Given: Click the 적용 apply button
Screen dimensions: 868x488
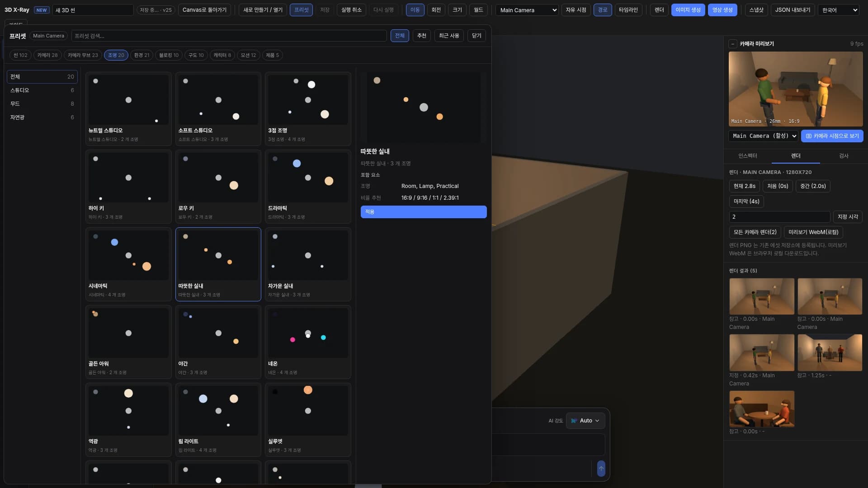Looking at the screenshot, I should click(424, 212).
